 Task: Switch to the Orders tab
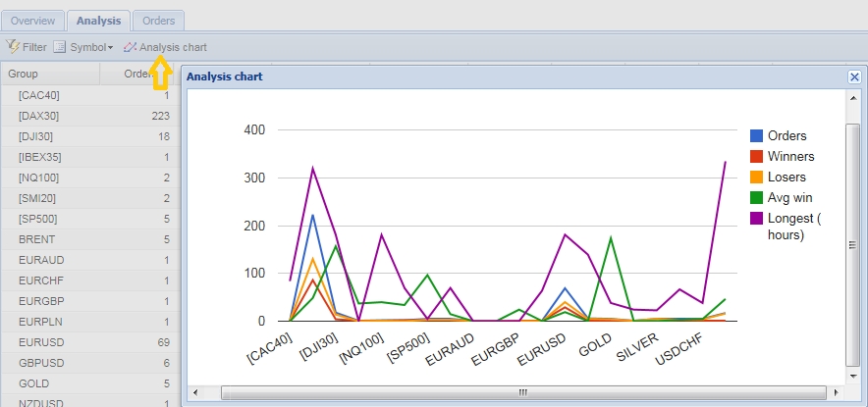(x=158, y=21)
